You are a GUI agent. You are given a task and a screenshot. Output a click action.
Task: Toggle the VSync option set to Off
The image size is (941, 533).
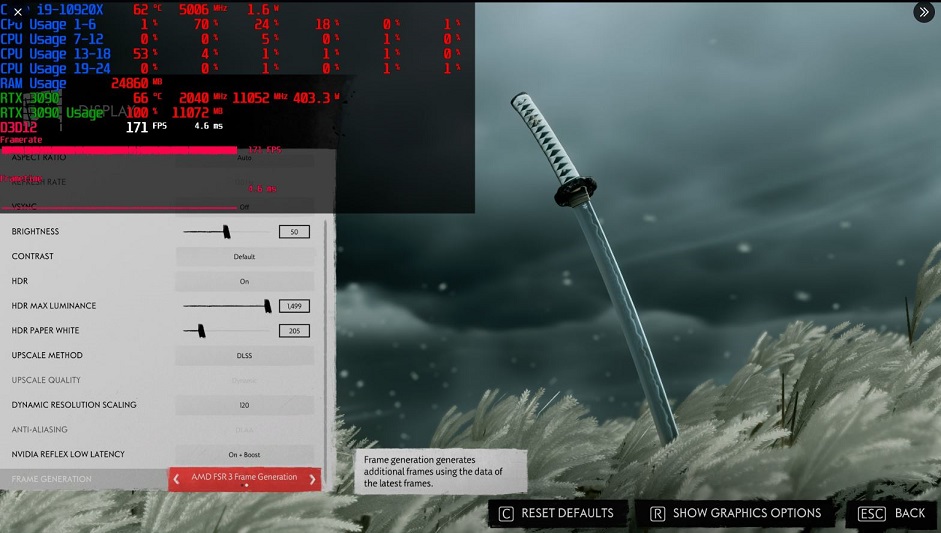244,207
